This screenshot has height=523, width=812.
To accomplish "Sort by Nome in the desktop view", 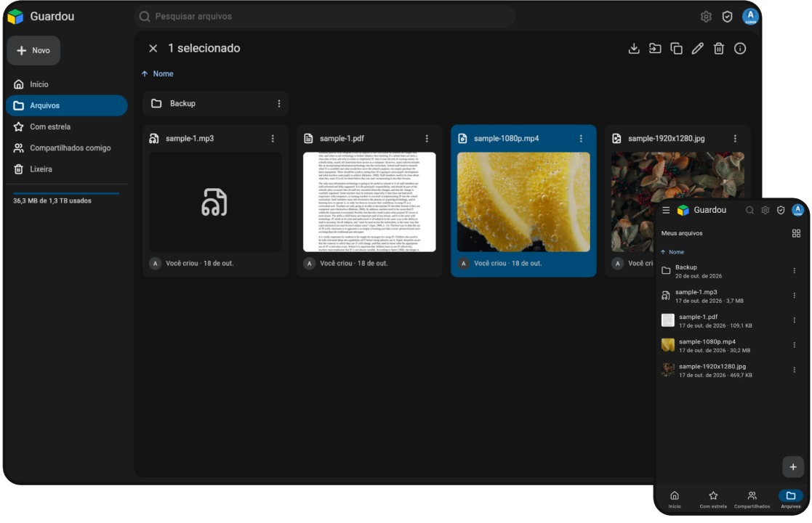I will (x=158, y=74).
